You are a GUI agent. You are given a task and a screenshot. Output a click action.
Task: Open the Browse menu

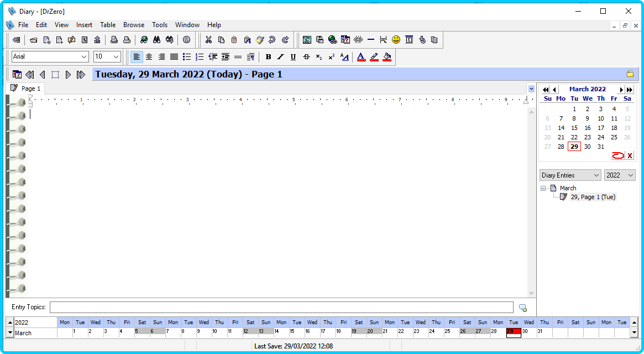pyautogui.click(x=134, y=25)
